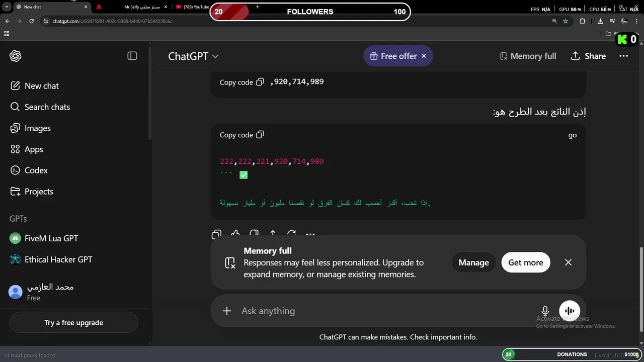Image resolution: width=644 pixels, height=362 pixels.
Task: Share this conversation
Action: pos(588,56)
